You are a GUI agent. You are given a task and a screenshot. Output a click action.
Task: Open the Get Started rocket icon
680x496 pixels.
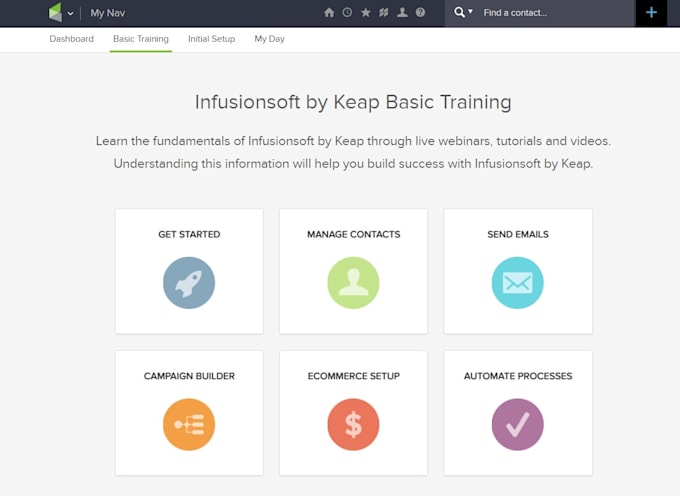point(189,283)
